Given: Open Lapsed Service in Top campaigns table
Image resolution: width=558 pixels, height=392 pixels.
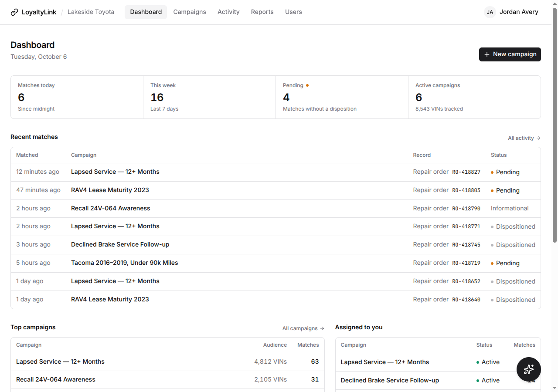Looking at the screenshot, I should click(x=60, y=362).
